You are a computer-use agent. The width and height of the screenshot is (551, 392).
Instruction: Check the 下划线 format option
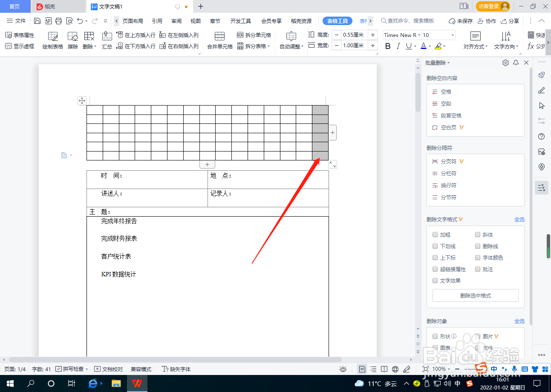[x=435, y=246]
